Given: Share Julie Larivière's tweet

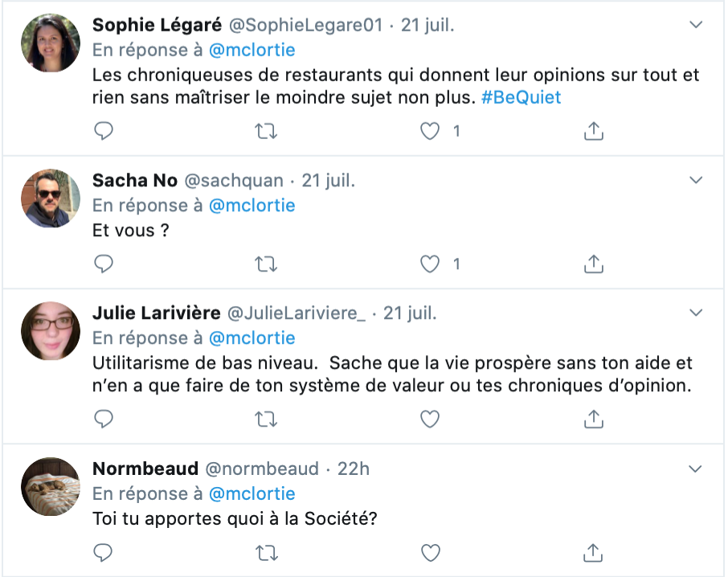Looking at the screenshot, I should [593, 419].
